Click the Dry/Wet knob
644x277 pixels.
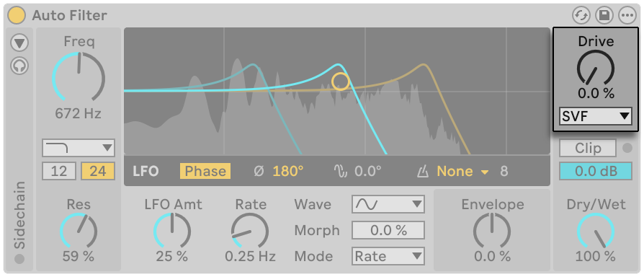(596, 232)
